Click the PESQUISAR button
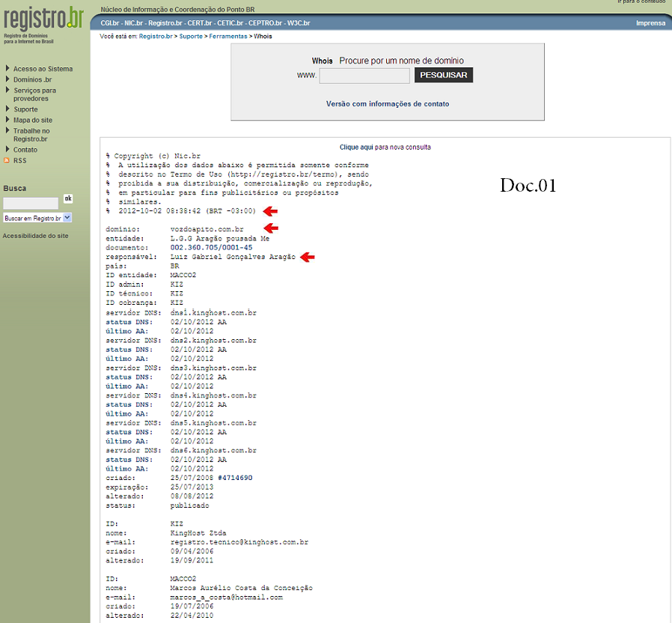This screenshot has width=672, height=623. pyautogui.click(x=444, y=75)
